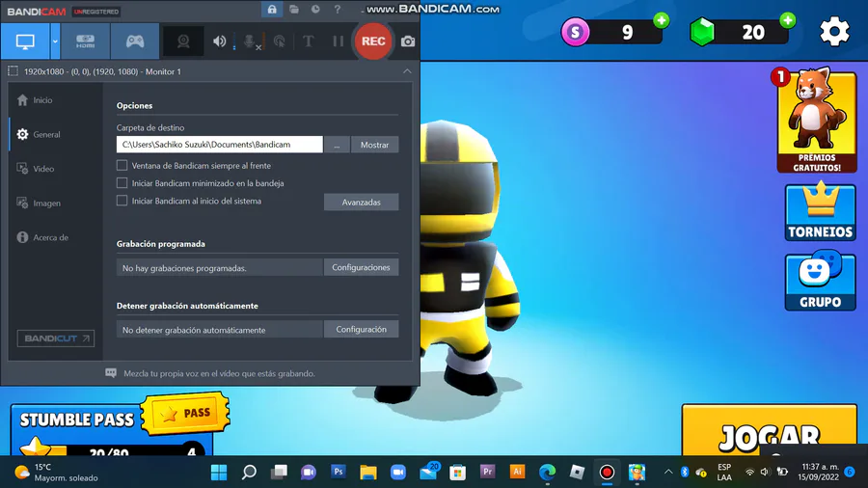Open the clock showing 11:37 a. m.
This screenshot has width=868, height=488.
[x=819, y=472]
